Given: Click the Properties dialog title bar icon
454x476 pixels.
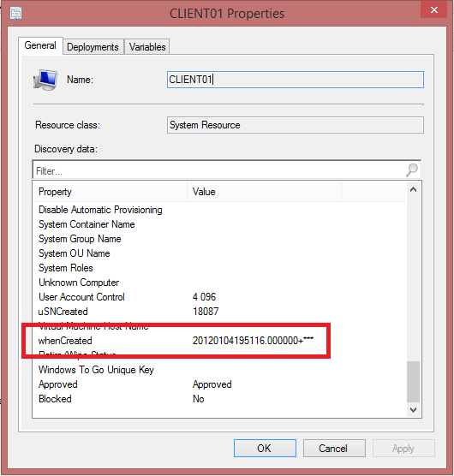Looking at the screenshot, I should pyautogui.click(x=15, y=14).
